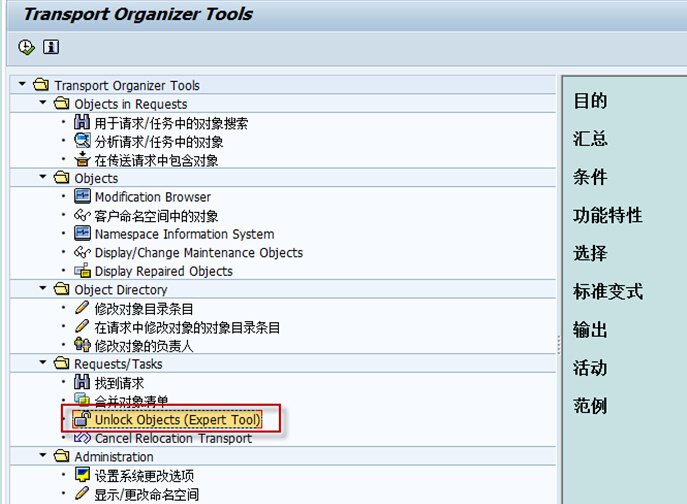Collapse the Objects folder arrow
This screenshot has width=687, height=504.
click(x=42, y=177)
